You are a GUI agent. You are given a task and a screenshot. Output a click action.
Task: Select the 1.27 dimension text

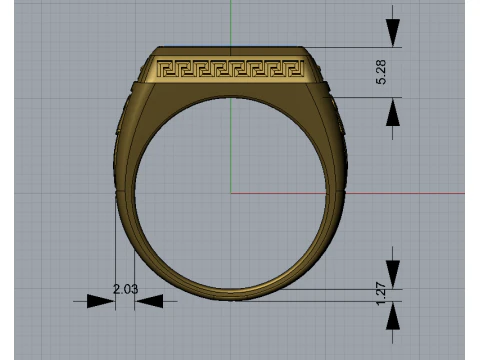(381, 294)
